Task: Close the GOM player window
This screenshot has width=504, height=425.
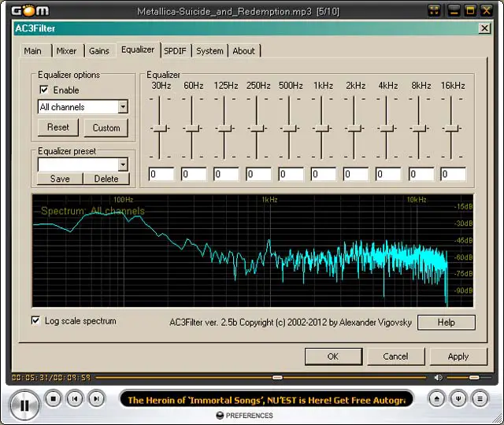Action: pyautogui.click(x=487, y=10)
